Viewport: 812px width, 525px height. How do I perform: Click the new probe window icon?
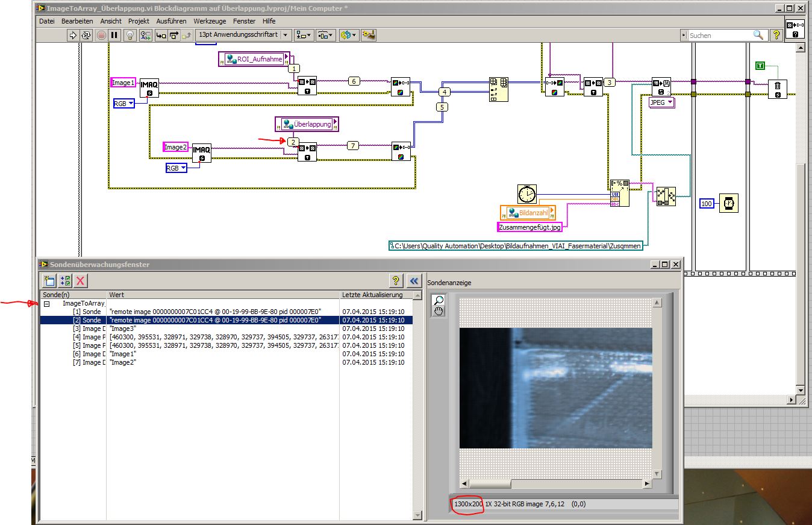(x=49, y=280)
